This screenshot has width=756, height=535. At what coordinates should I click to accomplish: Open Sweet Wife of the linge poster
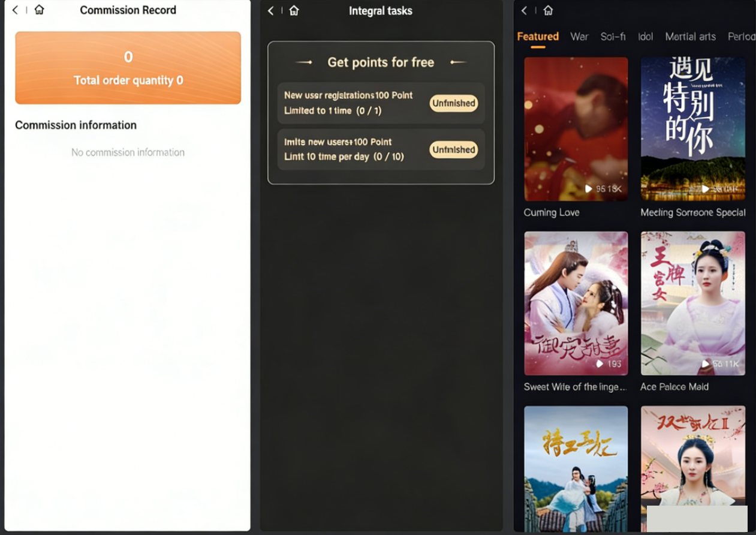coord(576,303)
